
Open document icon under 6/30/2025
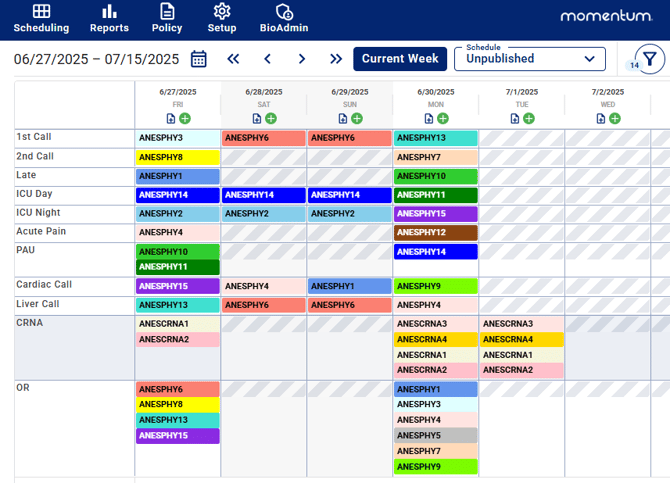tap(429, 118)
